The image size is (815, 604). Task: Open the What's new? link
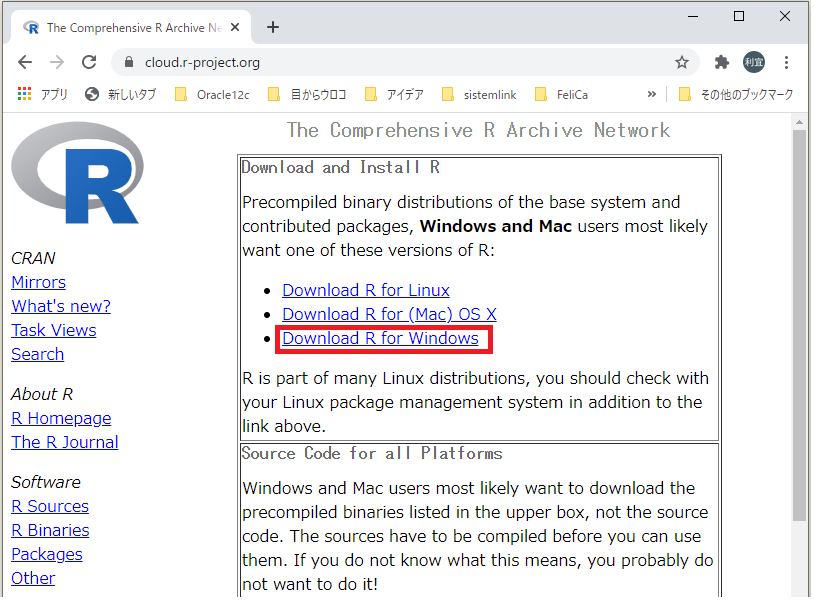[x=61, y=306]
